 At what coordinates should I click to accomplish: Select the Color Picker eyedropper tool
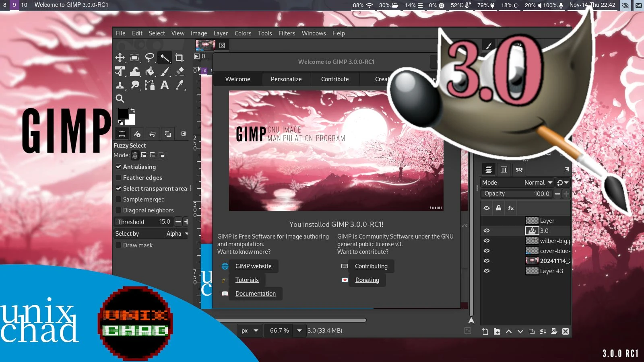[180, 85]
